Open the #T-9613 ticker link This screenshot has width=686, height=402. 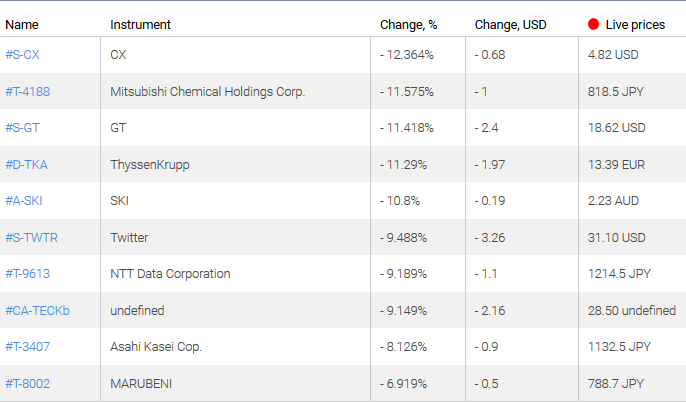(x=25, y=273)
